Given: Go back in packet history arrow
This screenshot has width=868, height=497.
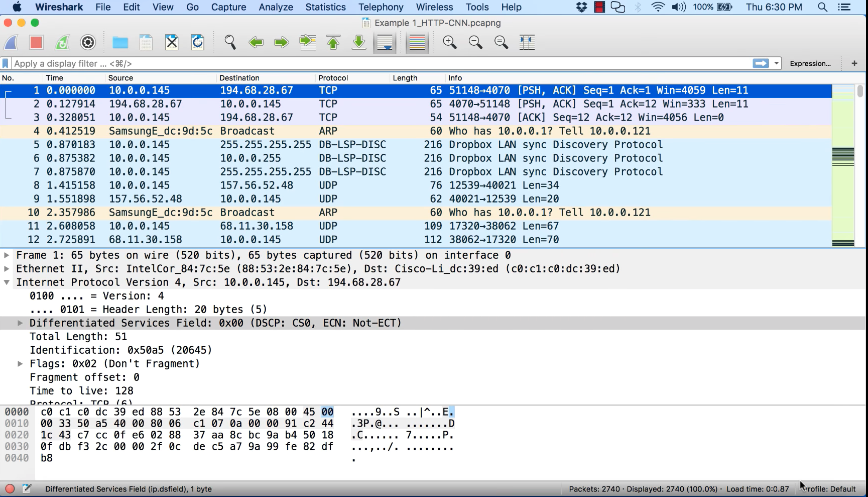Looking at the screenshot, I should point(256,43).
